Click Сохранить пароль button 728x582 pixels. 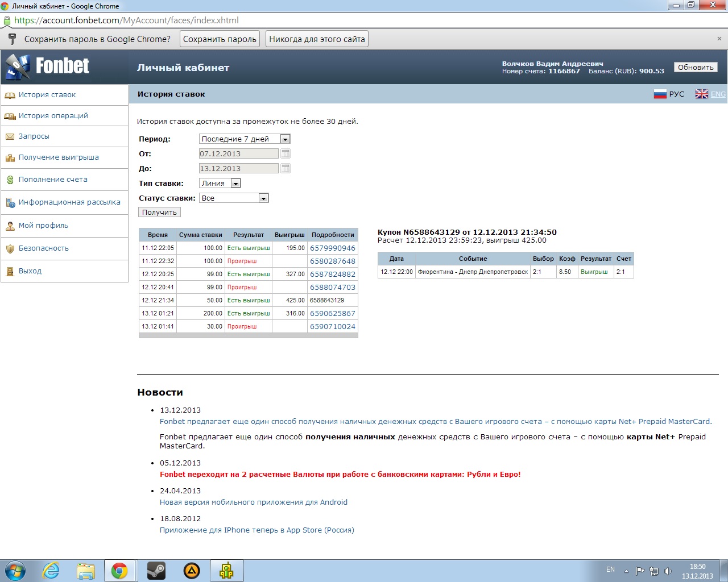[220, 39]
